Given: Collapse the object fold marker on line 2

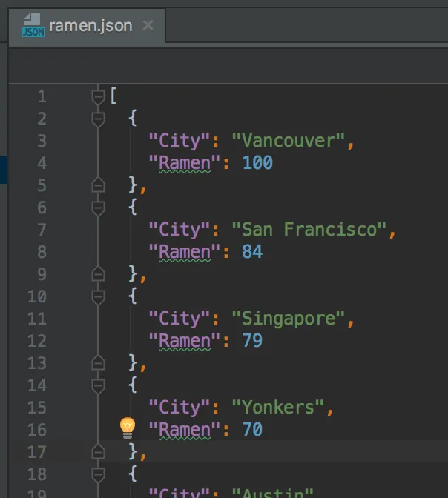Looking at the screenshot, I should point(98,119).
